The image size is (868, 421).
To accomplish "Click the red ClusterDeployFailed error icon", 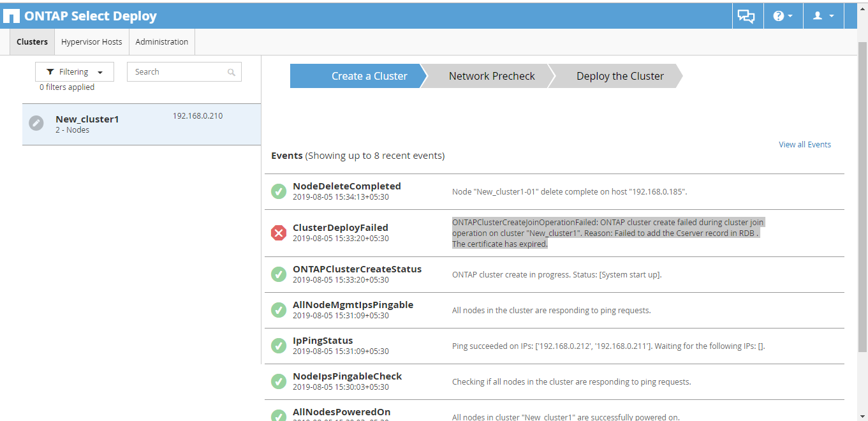I will (279, 233).
